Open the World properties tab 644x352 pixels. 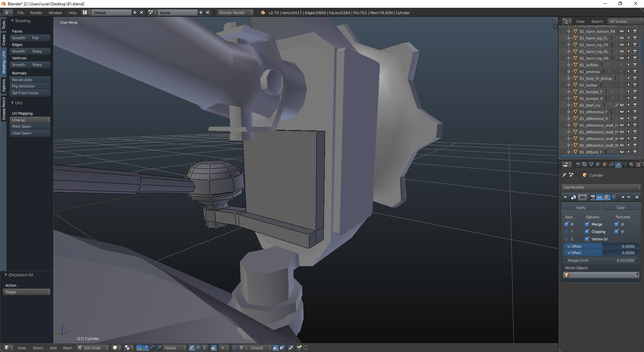pos(598,165)
